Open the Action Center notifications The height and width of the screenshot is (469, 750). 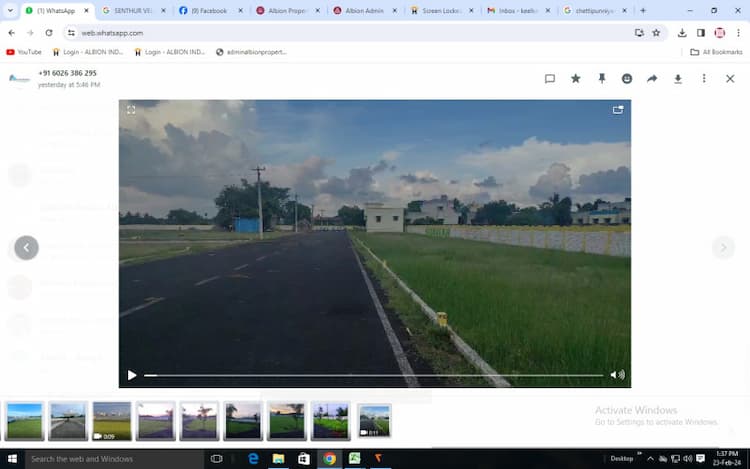click(x=701, y=459)
